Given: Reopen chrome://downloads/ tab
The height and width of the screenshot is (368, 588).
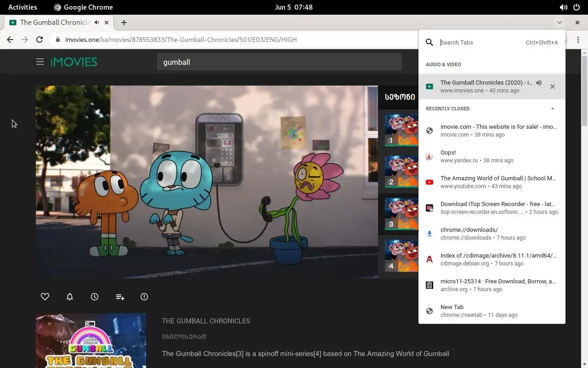Looking at the screenshot, I should [492, 234].
